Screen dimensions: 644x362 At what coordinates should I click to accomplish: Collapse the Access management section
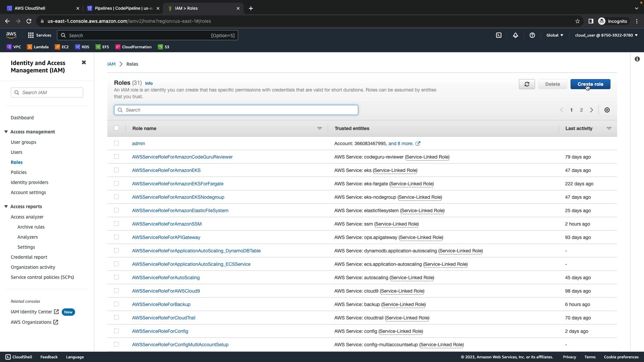(x=6, y=132)
